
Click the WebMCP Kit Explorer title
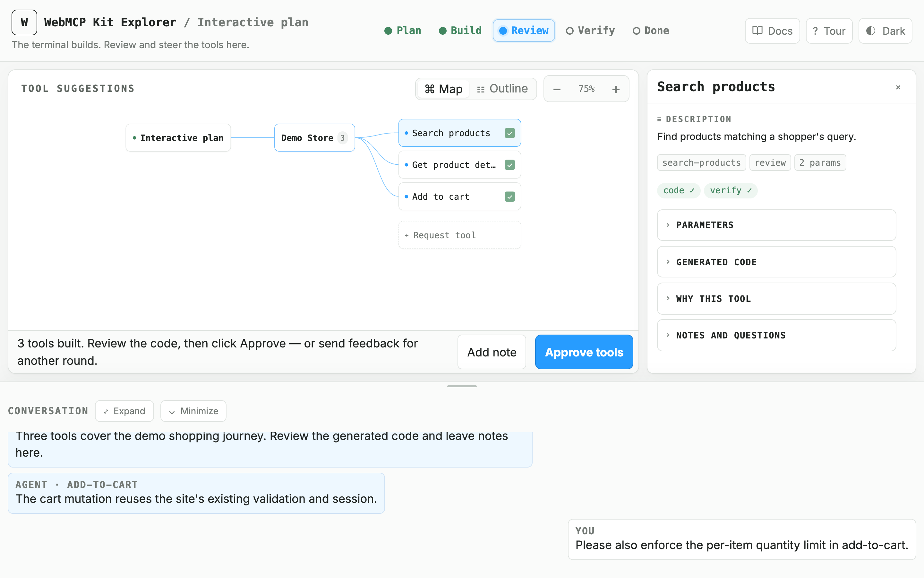click(110, 22)
